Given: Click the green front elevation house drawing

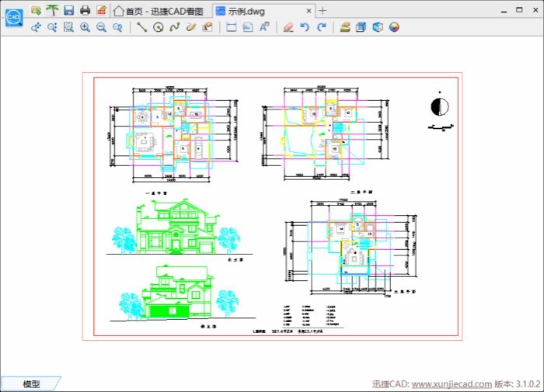Looking at the screenshot, I should 176,227.
